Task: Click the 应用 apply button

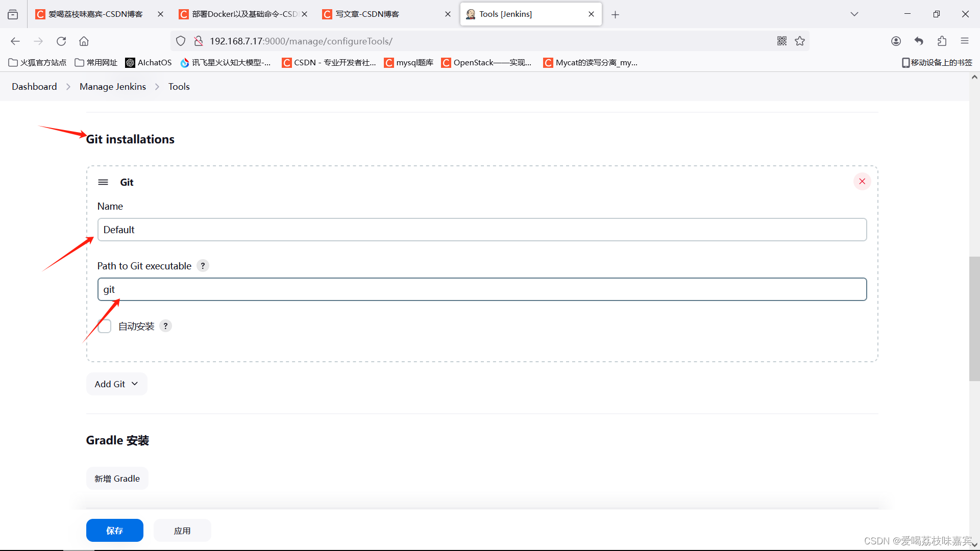Action: (182, 531)
